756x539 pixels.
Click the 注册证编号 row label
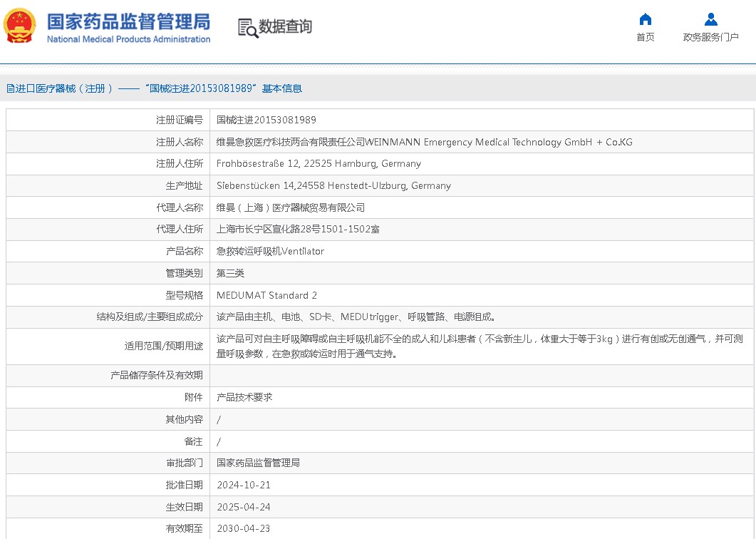pyautogui.click(x=180, y=120)
